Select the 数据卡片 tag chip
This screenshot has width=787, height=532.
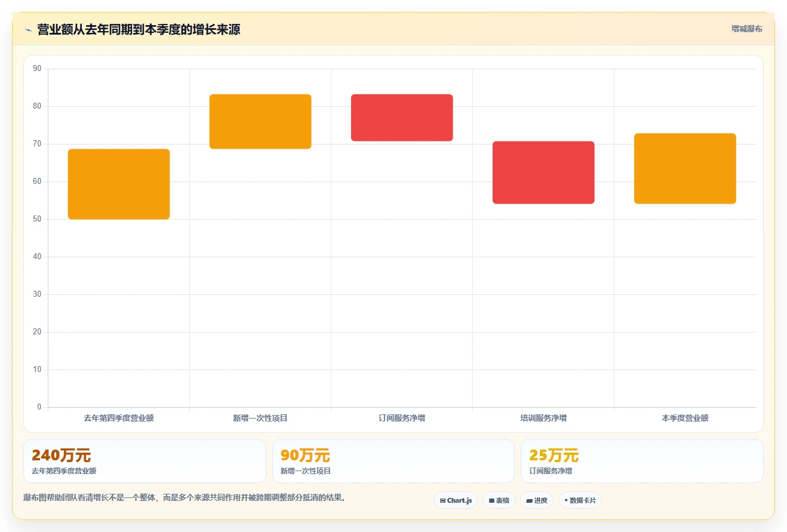[x=580, y=500]
